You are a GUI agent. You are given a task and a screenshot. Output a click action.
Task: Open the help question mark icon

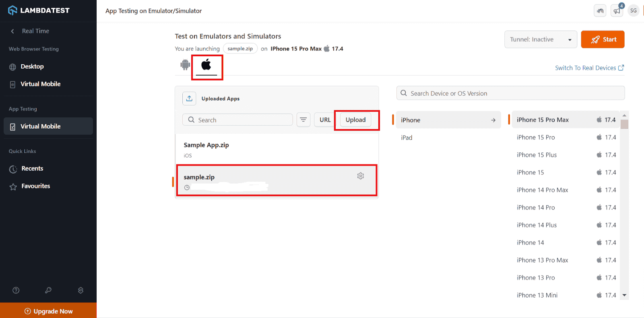coord(16,290)
